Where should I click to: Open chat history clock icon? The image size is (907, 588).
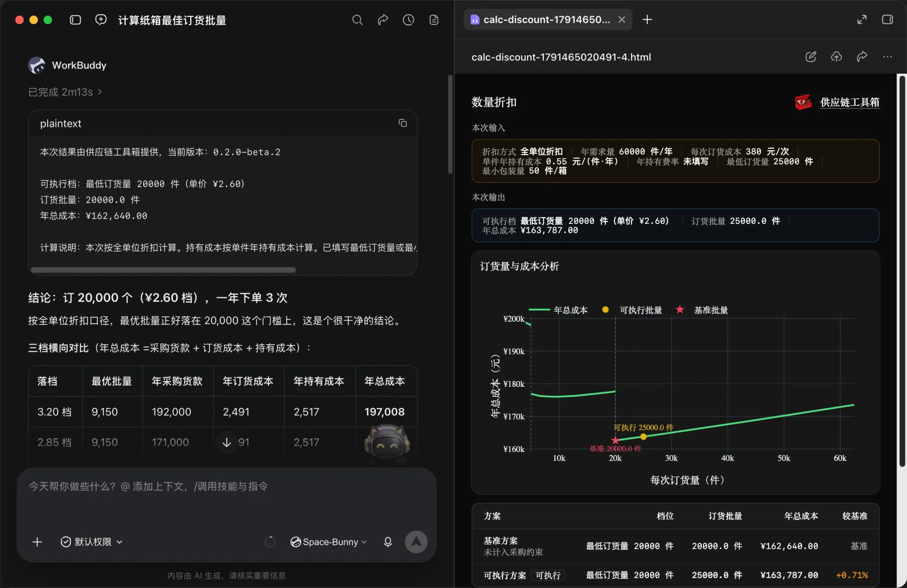click(x=409, y=20)
